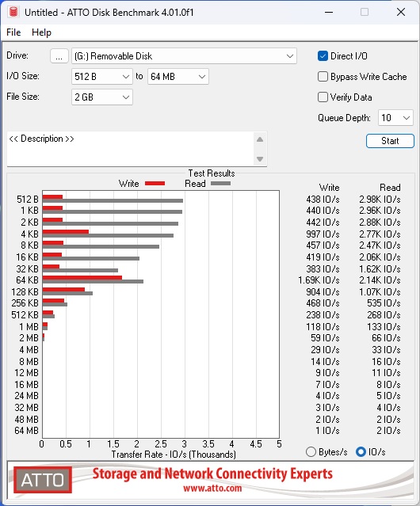420x506 pixels.
Task: Expand the Removable Disk drive dropdown
Action: [184, 56]
